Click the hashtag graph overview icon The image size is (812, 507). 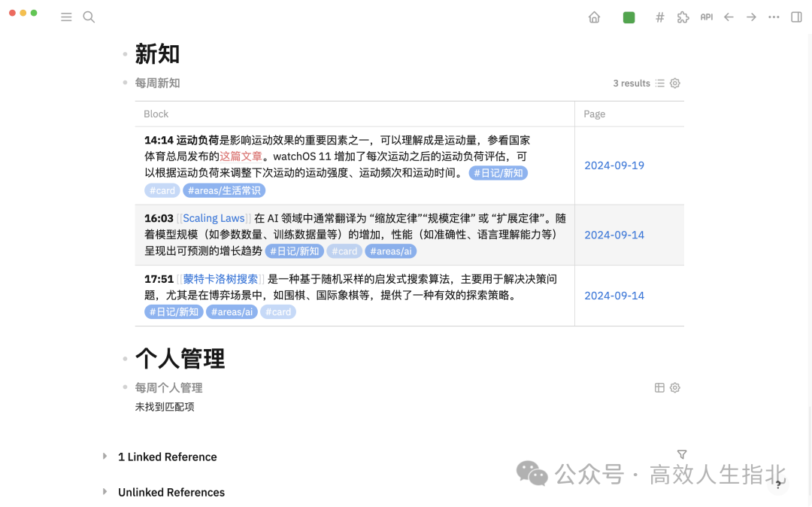659,17
